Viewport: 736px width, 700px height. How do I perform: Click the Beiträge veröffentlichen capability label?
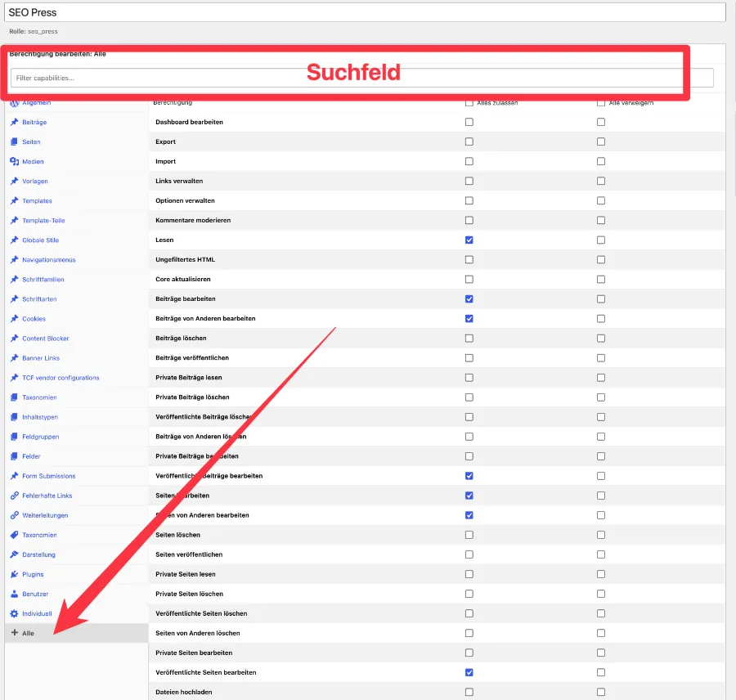pos(192,357)
